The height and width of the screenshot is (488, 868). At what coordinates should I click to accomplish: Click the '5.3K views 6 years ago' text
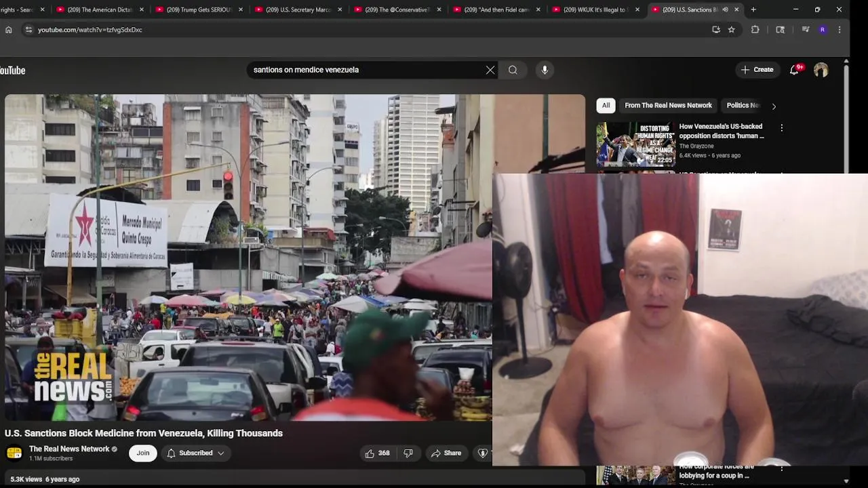click(x=45, y=479)
